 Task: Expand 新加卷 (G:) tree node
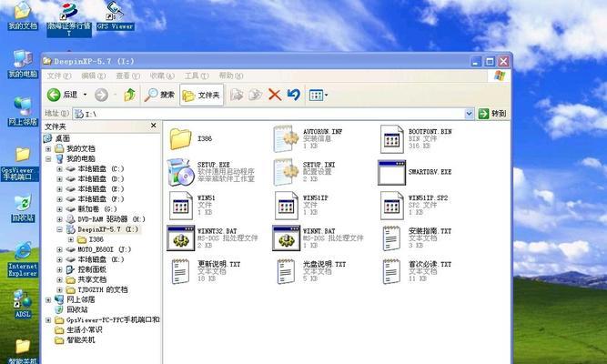point(59,209)
